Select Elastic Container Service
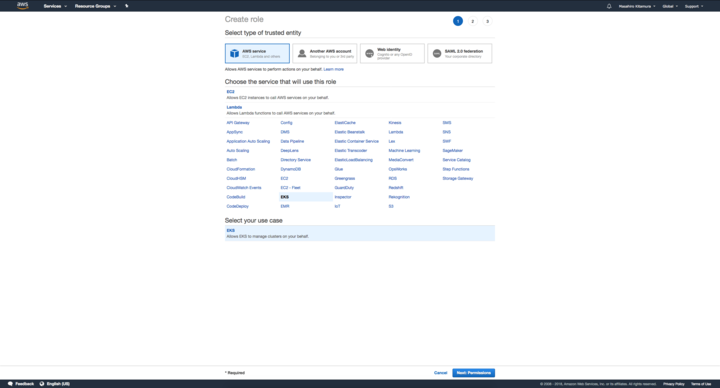 (356, 141)
